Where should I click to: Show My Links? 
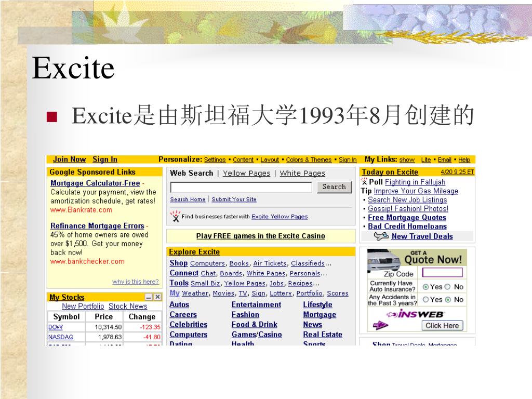(x=407, y=160)
